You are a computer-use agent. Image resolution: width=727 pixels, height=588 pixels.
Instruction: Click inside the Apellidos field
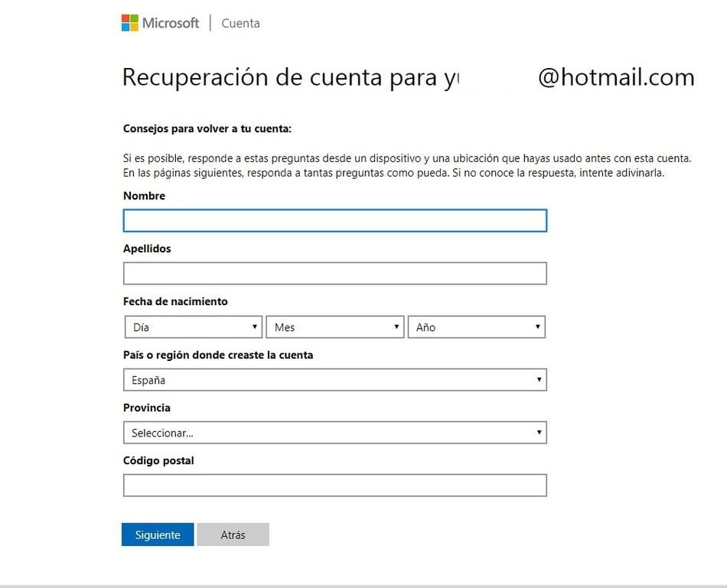point(334,273)
